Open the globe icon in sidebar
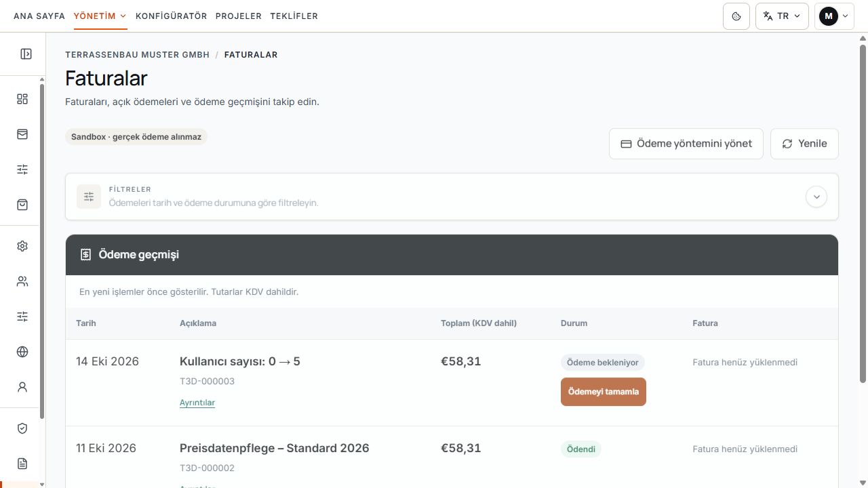The width and height of the screenshot is (868, 488). (22, 352)
